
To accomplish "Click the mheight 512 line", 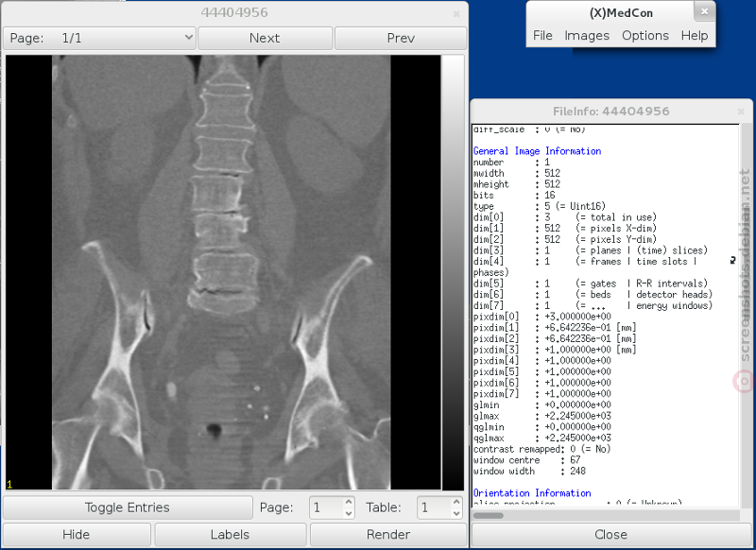I will click(x=517, y=184).
